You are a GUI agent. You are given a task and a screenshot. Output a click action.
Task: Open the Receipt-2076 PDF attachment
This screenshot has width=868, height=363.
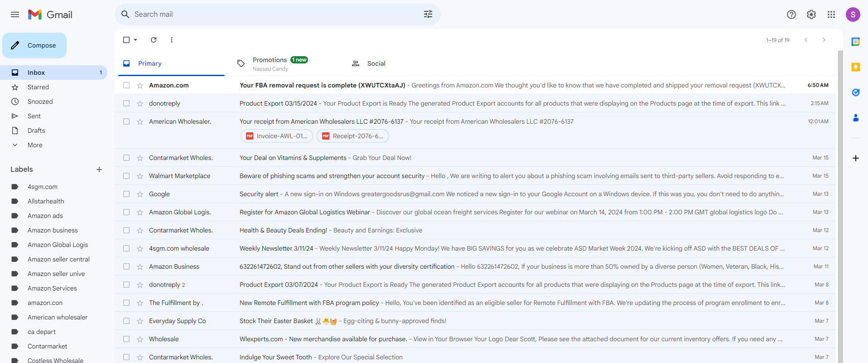353,136
